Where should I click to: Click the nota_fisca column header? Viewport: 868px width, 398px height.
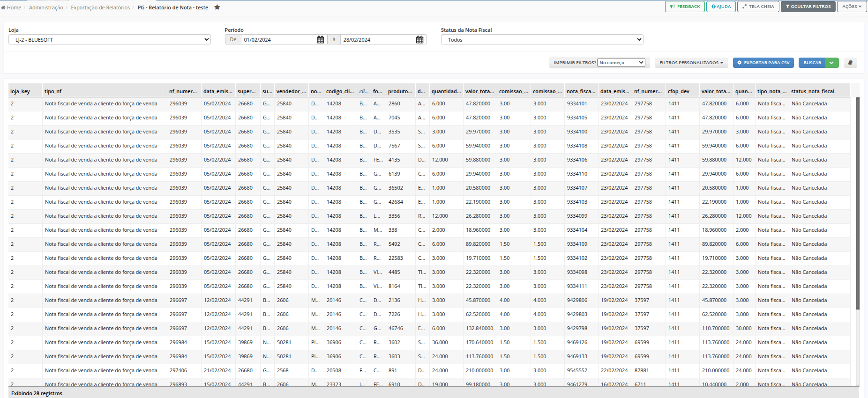(581, 91)
